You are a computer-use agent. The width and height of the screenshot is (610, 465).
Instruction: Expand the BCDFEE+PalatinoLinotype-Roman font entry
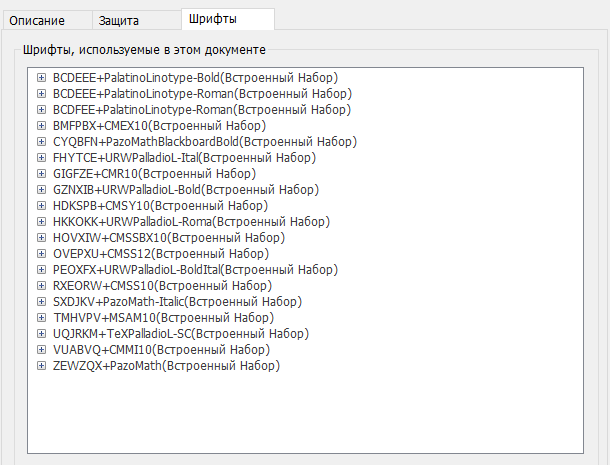(x=41, y=110)
